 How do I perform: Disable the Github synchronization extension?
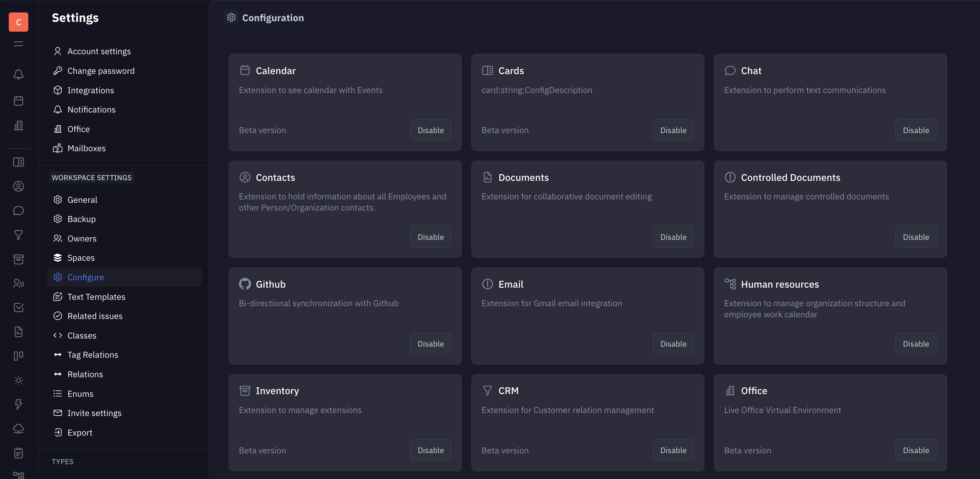[x=430, y=343]
